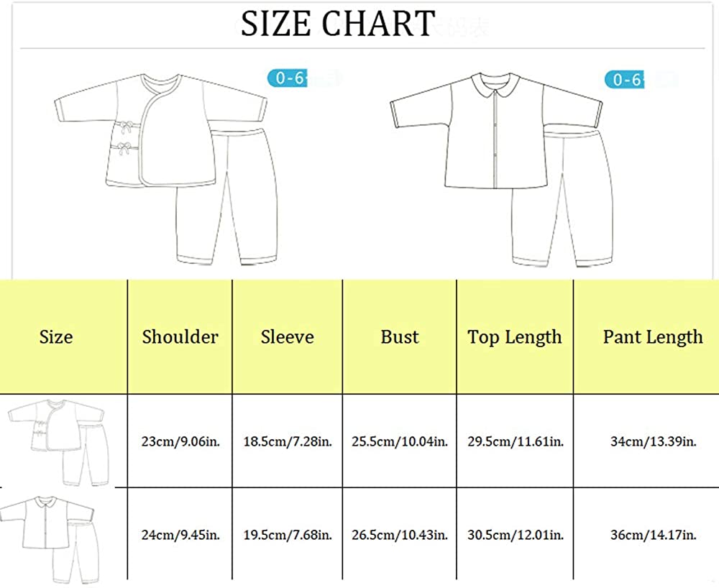Click the SIZE CHART title
The height and width of the screenshot is (588, 719).
coord(338,24)
